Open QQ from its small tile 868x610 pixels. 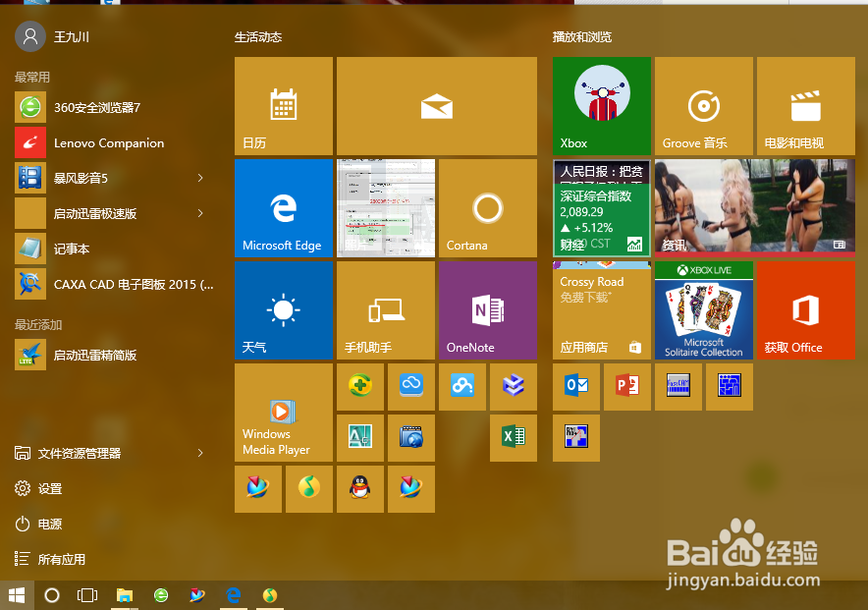[x=360, y=489]
